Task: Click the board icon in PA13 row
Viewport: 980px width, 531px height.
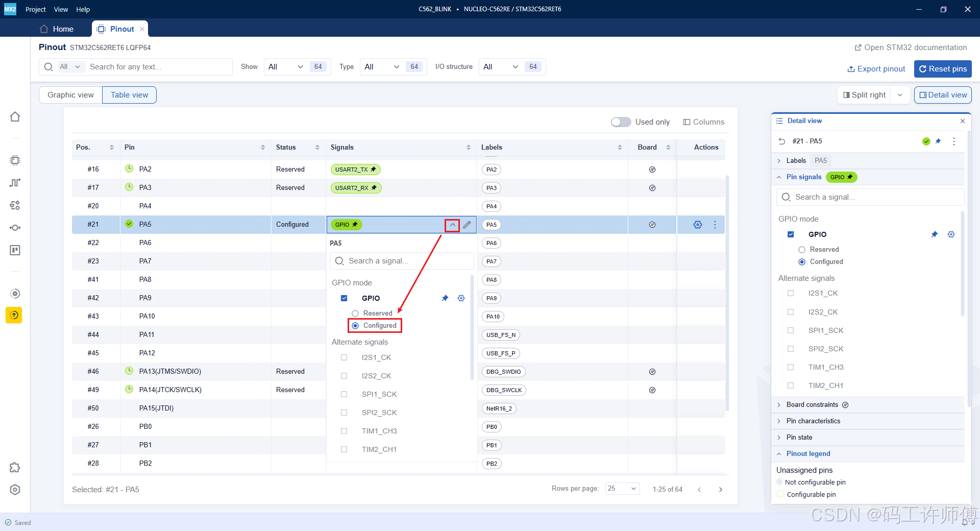Action: [652, 372]
